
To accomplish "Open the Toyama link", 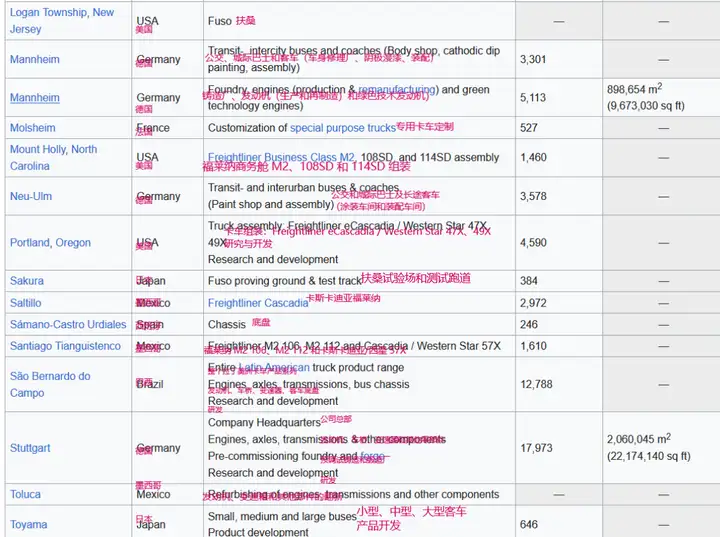I will 28,525.
